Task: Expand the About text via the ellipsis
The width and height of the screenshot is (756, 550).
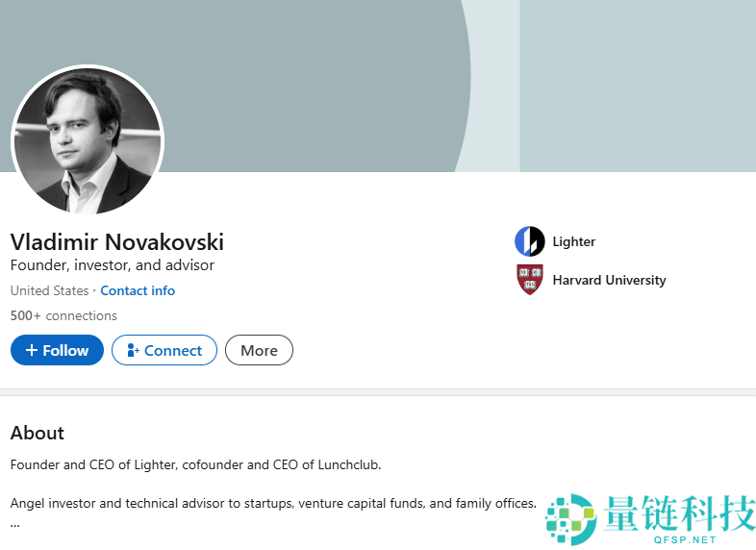Action: 15,524
